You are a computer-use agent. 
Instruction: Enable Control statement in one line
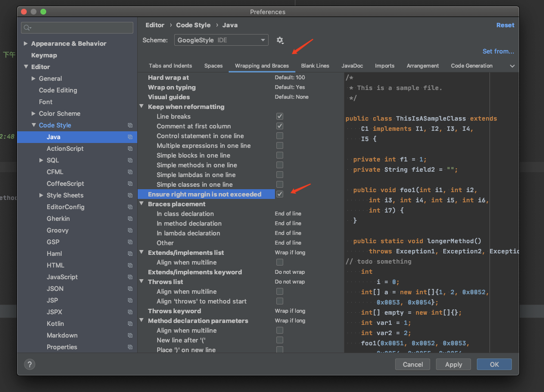pyautogui.click(x=280, y=136)
